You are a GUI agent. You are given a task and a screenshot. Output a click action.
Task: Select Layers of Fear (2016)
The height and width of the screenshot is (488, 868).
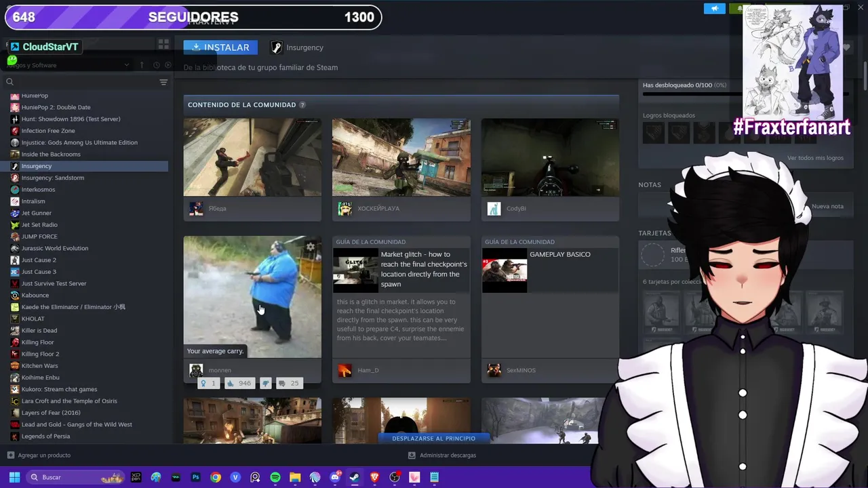(51, 413)
